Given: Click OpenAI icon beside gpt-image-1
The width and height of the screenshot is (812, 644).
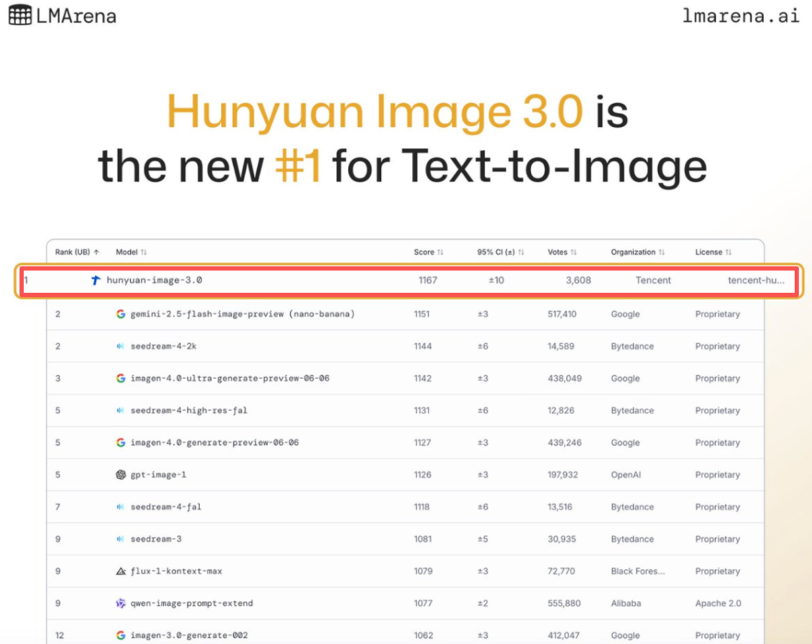Looking at the screenshot, I should coord(120,475).
